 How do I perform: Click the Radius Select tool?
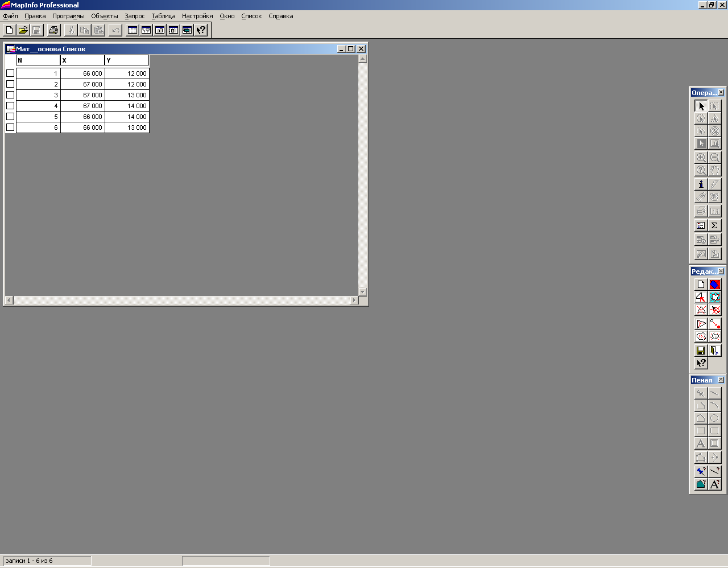coord(701,118)
